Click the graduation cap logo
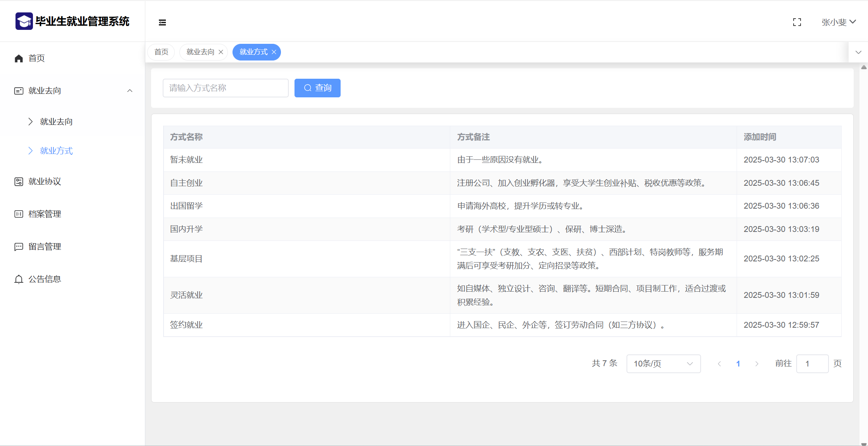This screenshot has width=868, height=446. click(x=24, y=21)
